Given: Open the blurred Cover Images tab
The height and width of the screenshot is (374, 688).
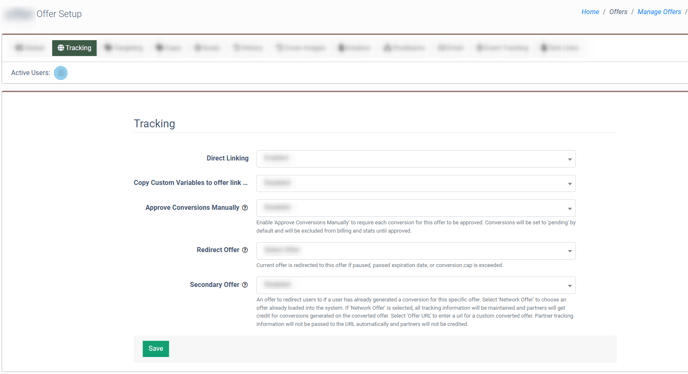Looking at the screenshot, I should tap(301, 48).
